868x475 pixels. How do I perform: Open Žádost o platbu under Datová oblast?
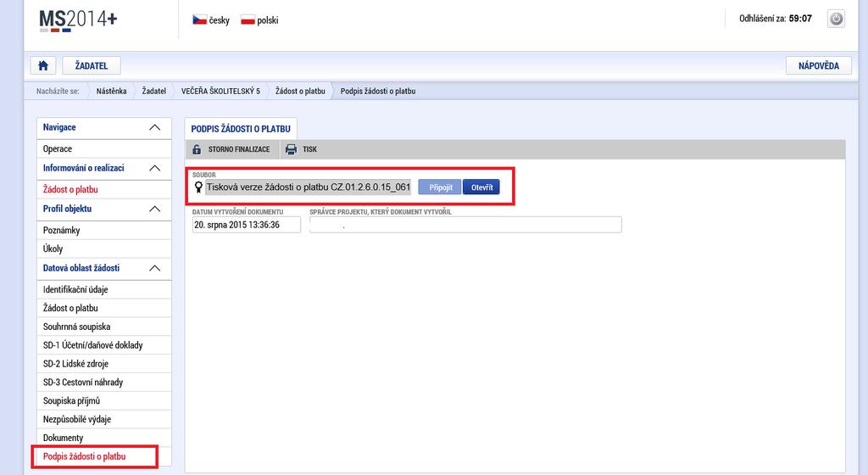[104, 308]
